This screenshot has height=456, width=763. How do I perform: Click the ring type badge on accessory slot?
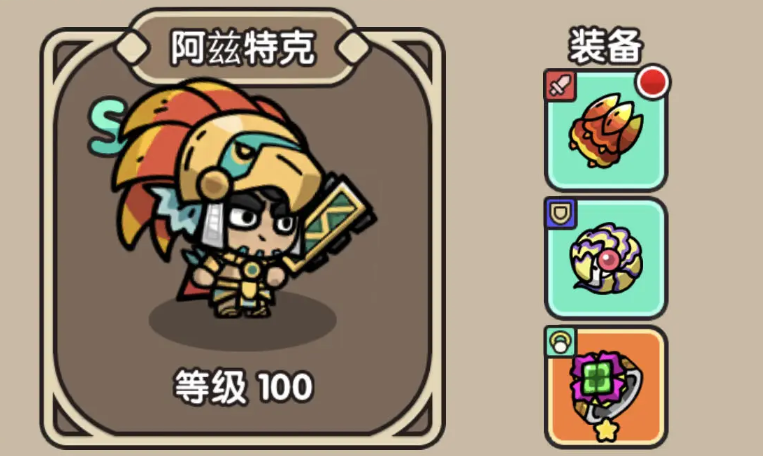(560, 341)
